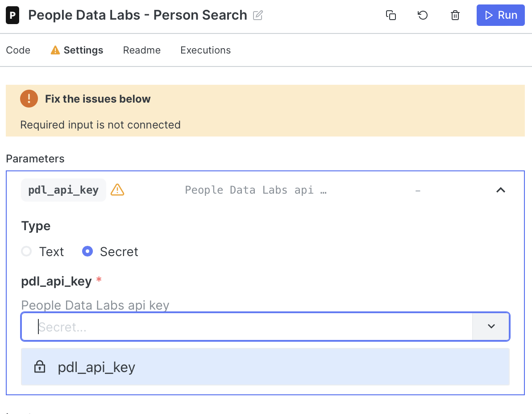Screen dimensions: 532x414
Task: Open the Secret dropdown arrow
Action: [x=491, y=327]
